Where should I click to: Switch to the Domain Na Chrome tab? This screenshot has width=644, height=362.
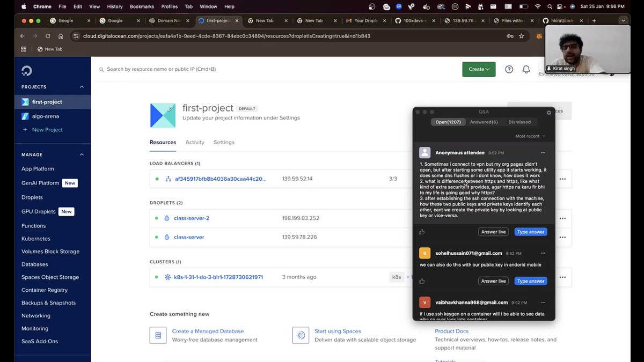169,20
